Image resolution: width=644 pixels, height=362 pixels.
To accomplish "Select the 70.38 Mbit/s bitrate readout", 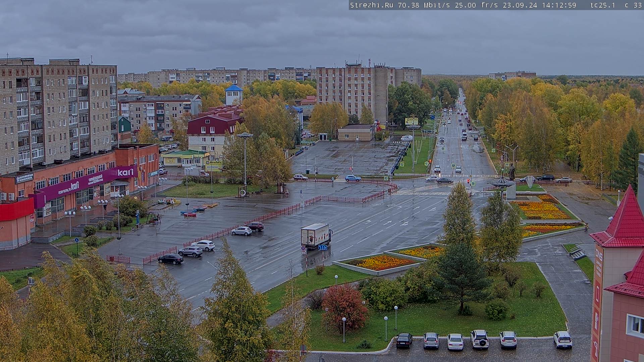I will pos(424,5).
